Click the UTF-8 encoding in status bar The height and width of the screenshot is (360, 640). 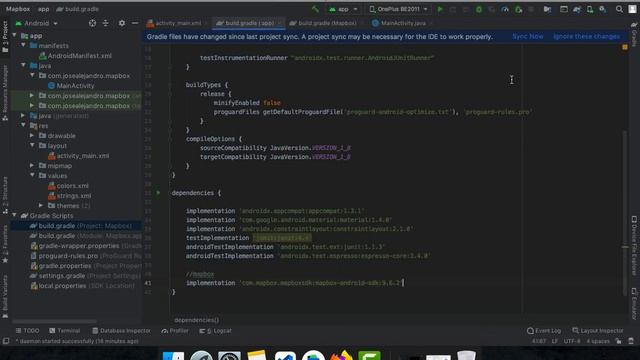click(x=571, y=341)
